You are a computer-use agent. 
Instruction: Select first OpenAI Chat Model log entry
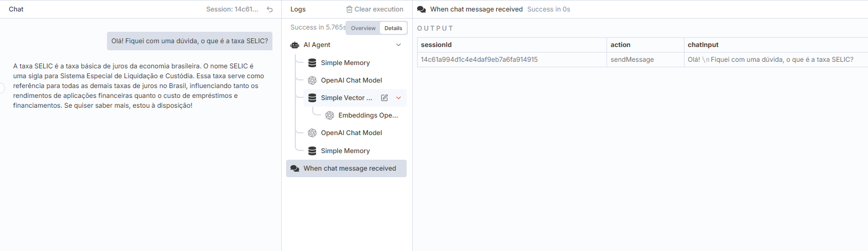[351, 80]
